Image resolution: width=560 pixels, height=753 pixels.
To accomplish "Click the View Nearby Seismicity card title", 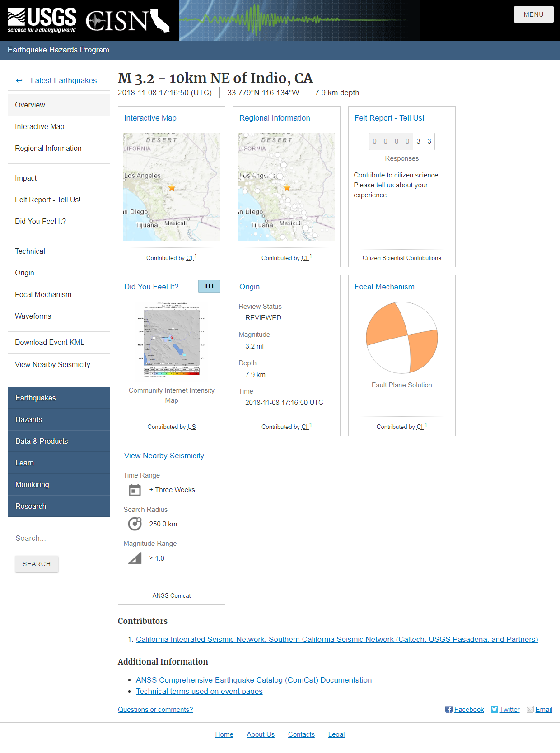I will coord(164,456).
